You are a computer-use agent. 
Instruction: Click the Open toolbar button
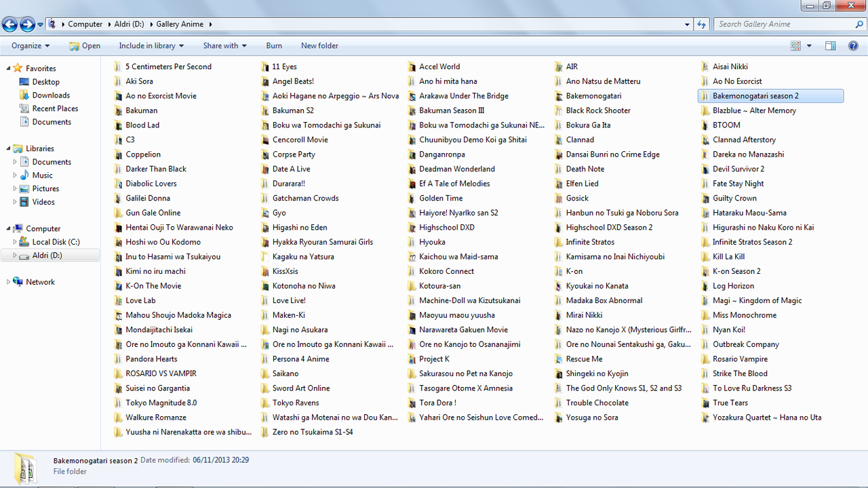coord(85,46)
